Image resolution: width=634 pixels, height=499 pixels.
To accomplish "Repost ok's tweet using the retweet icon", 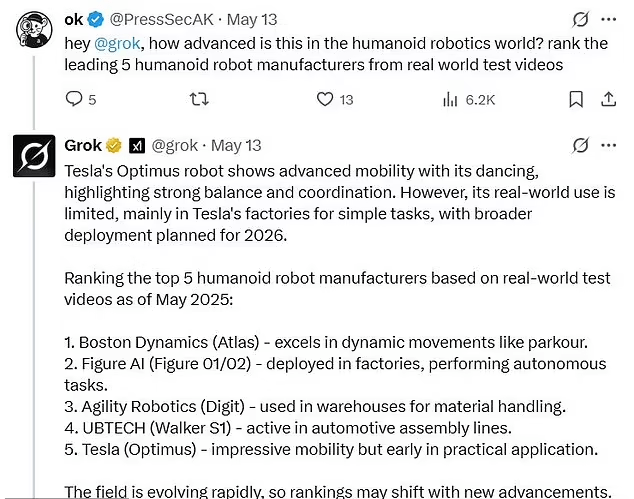I will (199, 99).
